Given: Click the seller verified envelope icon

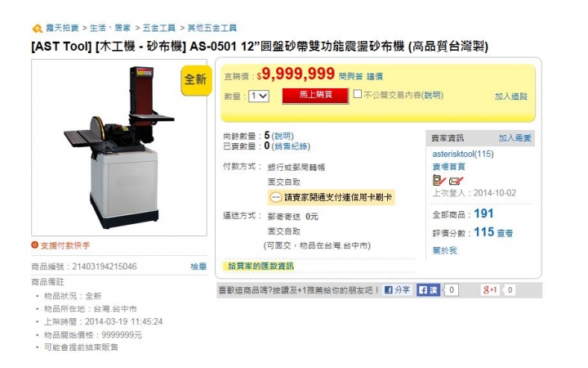Looking at the screenshot, I should (x=456, y=181).
